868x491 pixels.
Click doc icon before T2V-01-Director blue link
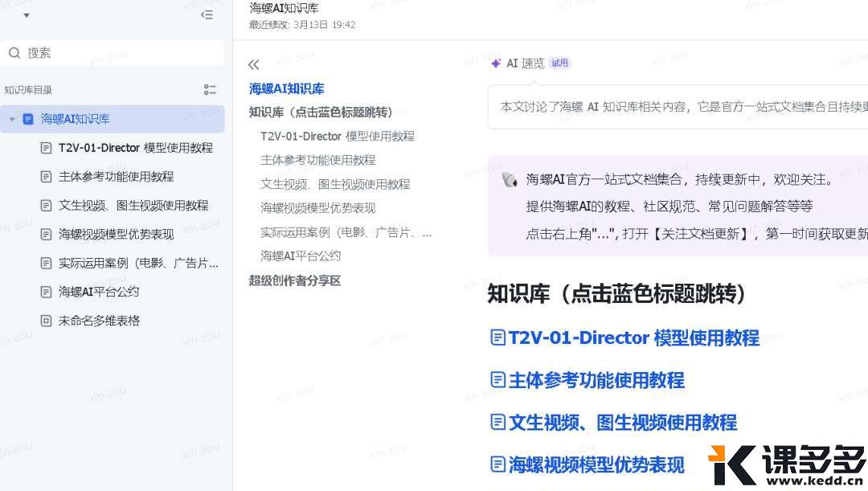[x=498, y=338]
